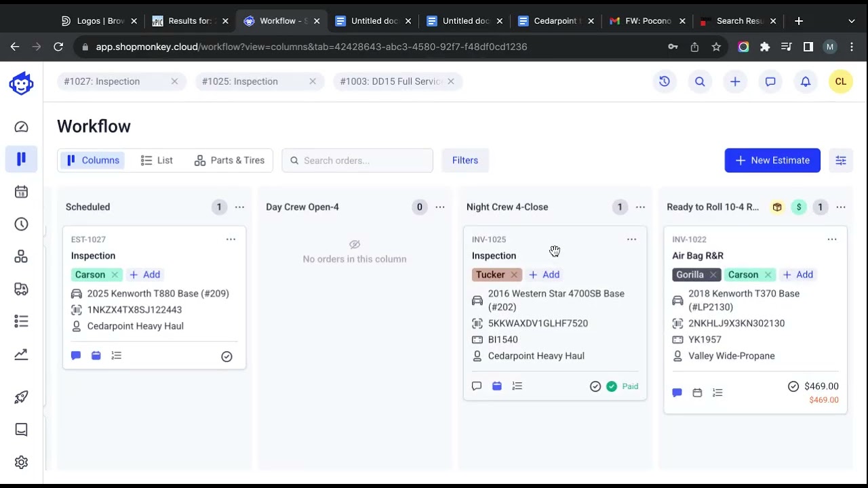The width and height of the screenshot is (868, 488).
Task: Open the messages chat icon in header
Action: click(x=770, y=81)
